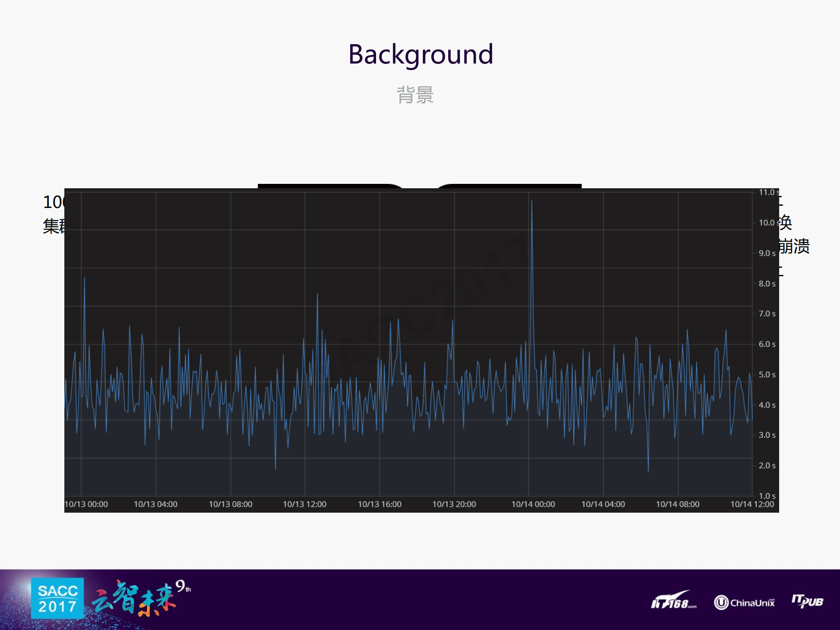Click the 10/13 20:00 x-axis label
This screenshot has width=840, height=630.
454,504
